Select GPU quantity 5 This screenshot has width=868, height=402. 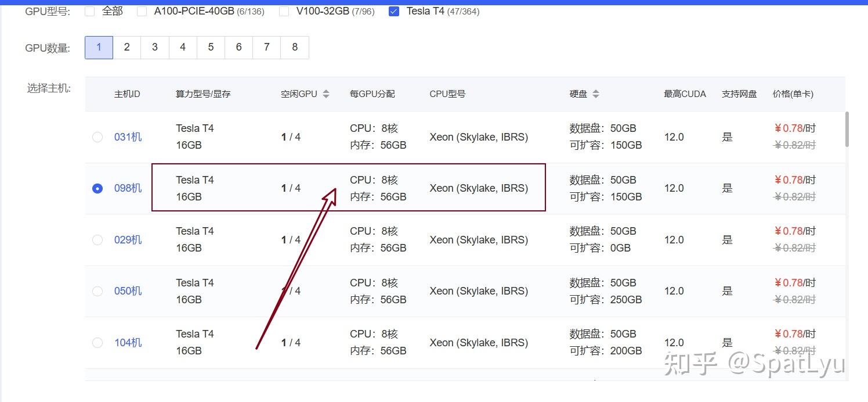pyautogui.click(x=211, y=48)
